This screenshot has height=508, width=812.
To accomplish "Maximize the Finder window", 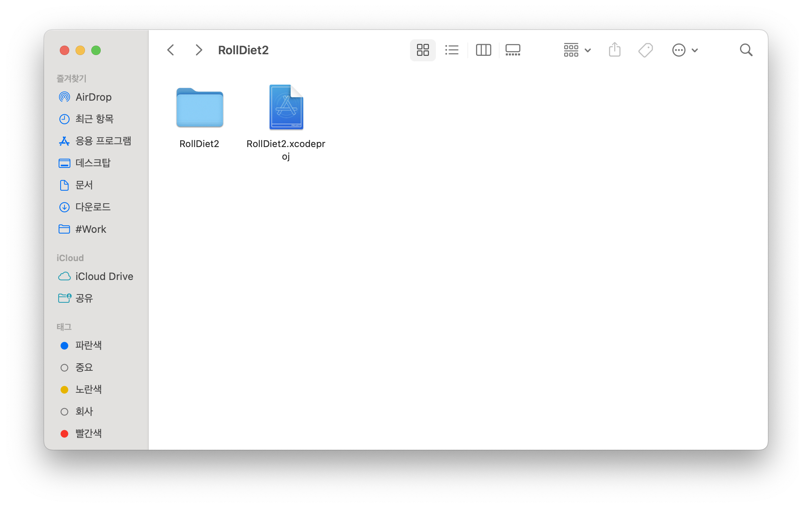I will click(96, 50).
